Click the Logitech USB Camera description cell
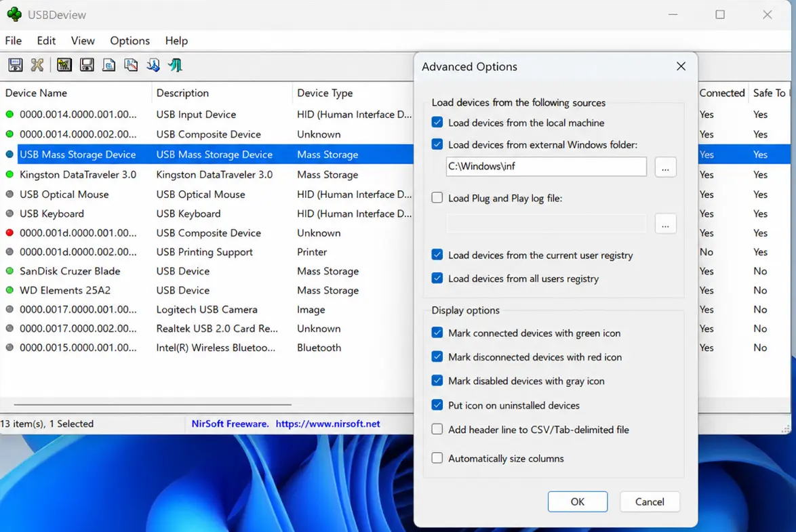Viewport: 796px width, 532px height. (x=207, y=309)
